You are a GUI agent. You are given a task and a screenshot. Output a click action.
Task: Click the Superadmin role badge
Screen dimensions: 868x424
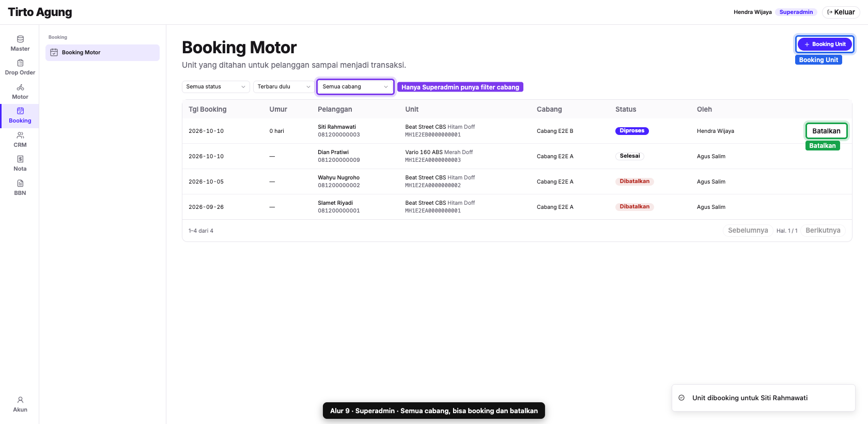(x=796, y=12)
